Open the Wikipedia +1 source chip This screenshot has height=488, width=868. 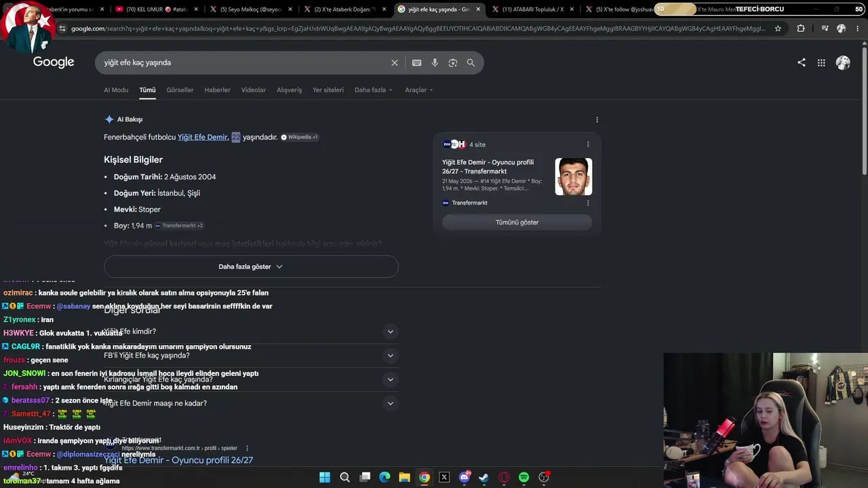pyautogui.click(x=300, y=137)
